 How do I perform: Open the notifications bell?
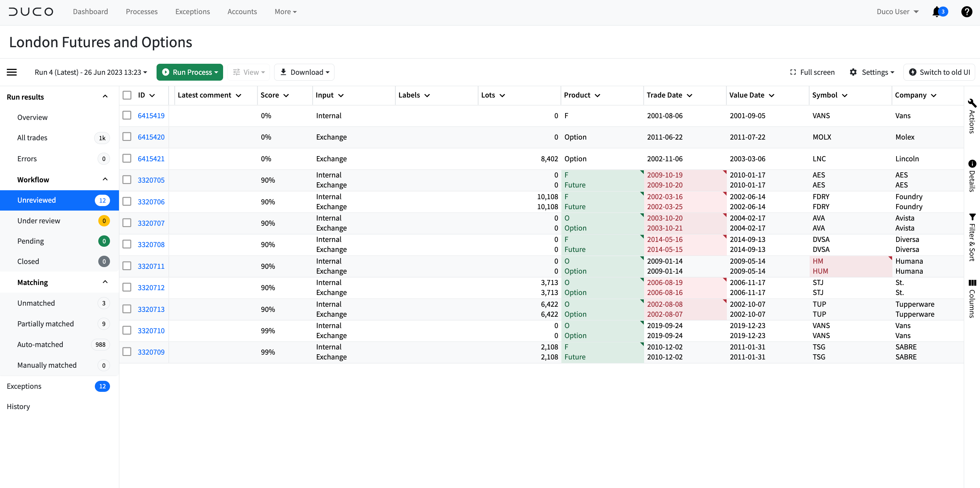point(937,12)
